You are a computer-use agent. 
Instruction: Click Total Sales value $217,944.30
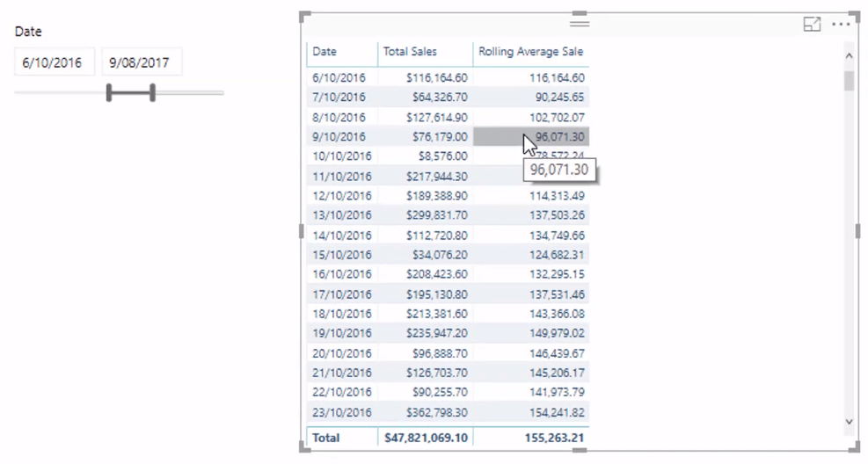(437, 177)
